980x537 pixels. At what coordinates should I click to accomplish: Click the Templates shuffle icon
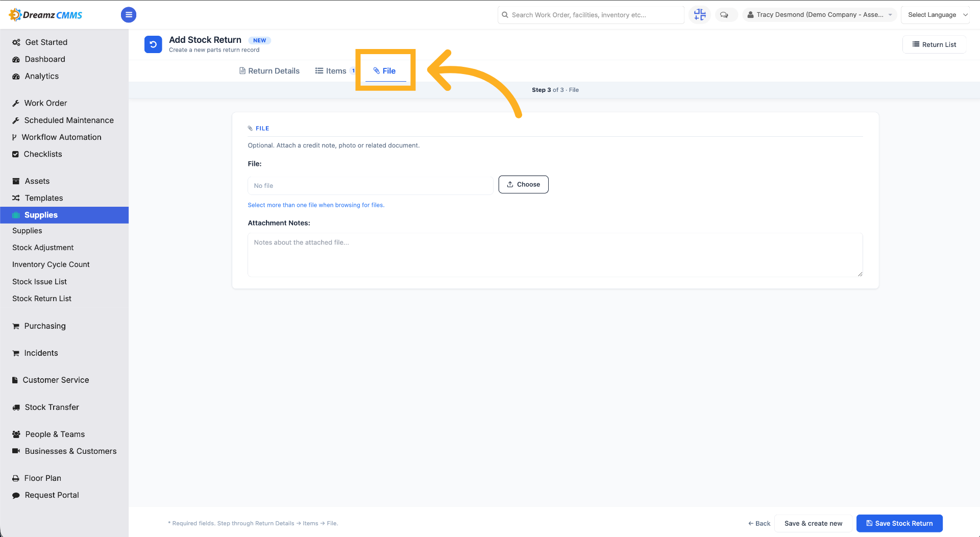[x=16, y=198]
